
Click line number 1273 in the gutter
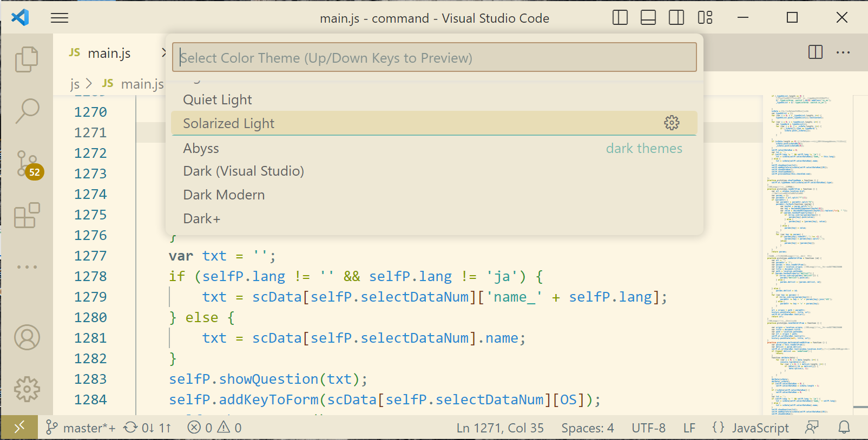(90, 174)
